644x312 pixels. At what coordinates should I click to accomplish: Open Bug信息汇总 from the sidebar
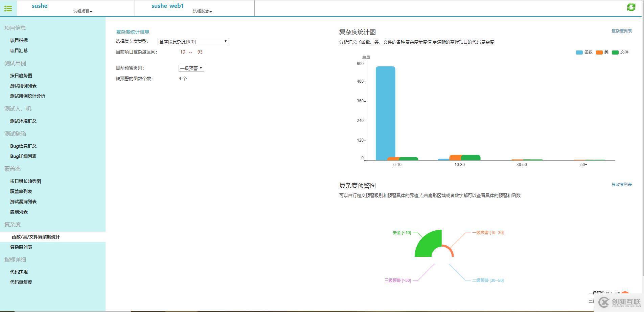(x=23, y=146)
